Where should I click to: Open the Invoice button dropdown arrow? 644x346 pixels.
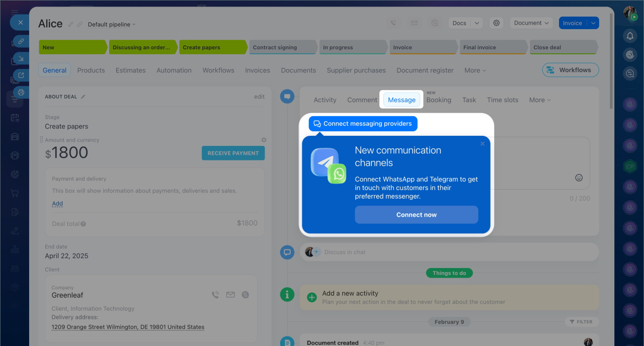click(594, 23)
